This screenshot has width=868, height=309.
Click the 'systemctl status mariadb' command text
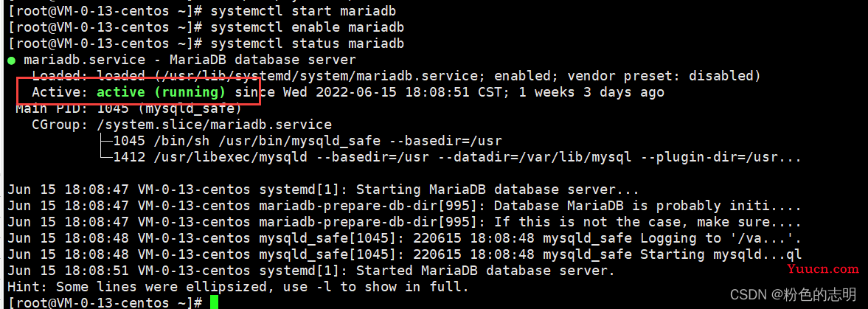click(308, 44)
